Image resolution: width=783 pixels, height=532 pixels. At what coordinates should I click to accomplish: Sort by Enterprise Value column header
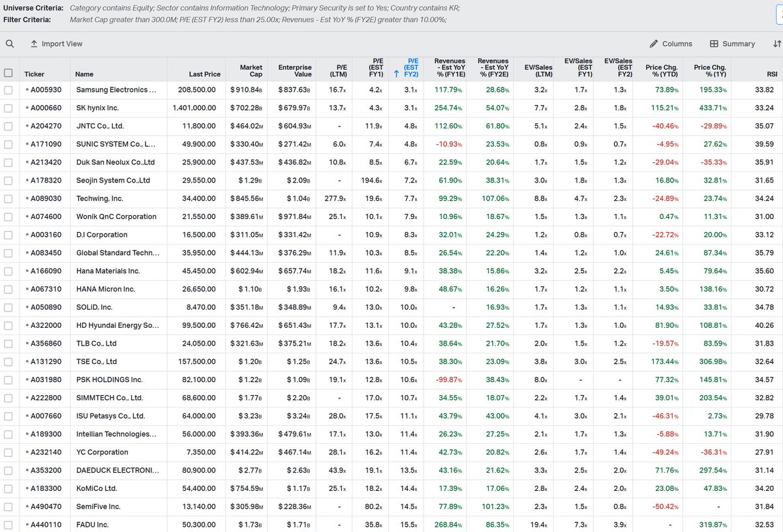(295, 70)
